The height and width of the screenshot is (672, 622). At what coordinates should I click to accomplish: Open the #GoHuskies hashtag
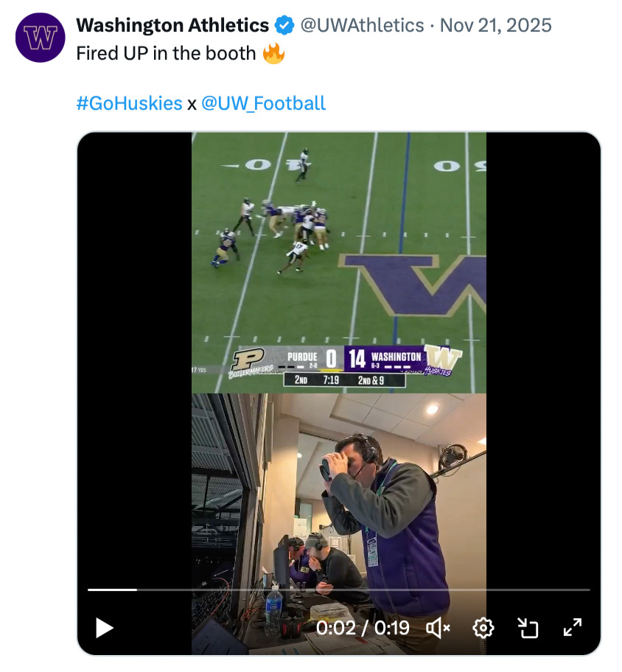[129, 103]
